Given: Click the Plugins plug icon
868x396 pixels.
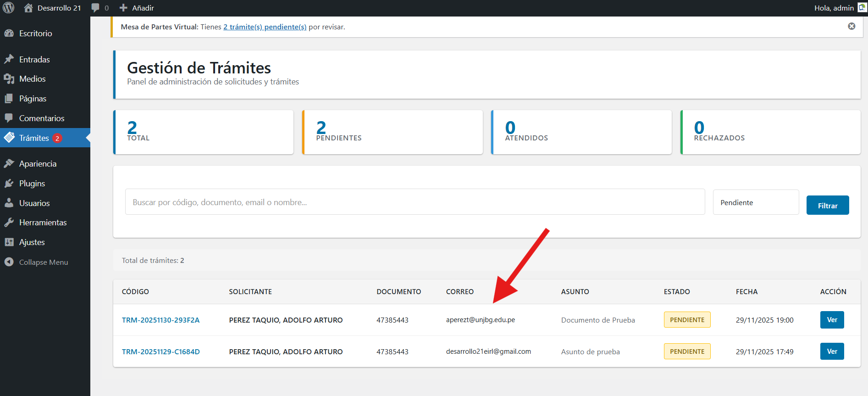Looking at the screenshot, I should click(9, 184).
